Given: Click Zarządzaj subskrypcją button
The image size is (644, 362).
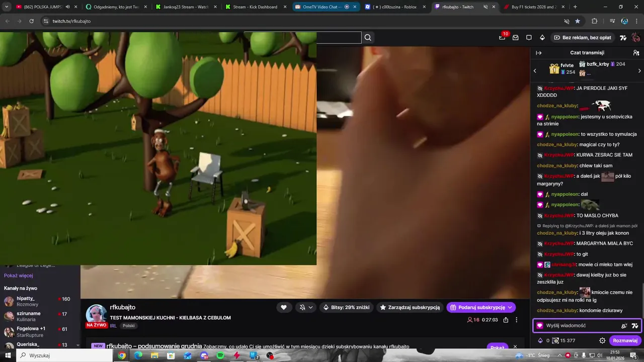Looking at the screenshot, I should click(410, 307).
